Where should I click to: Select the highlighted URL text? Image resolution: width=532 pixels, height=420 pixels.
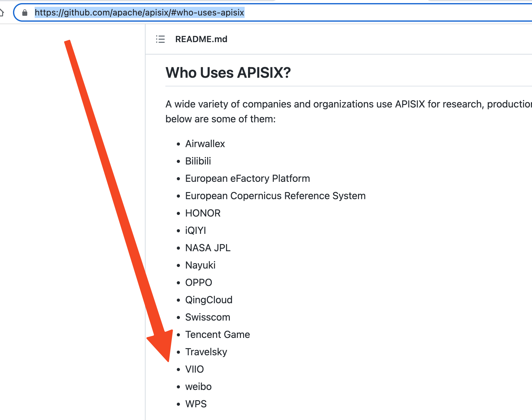(139, 13)
